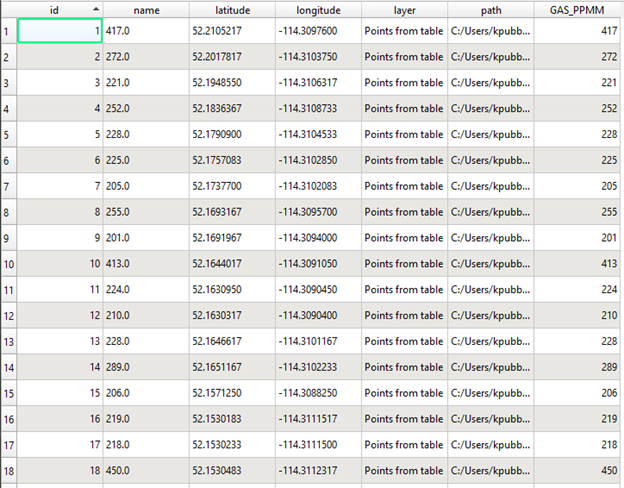The width and height of the screenshot is (624, 488).
Task: Click latitude cell 52.1693167
Action: [232, 212]
